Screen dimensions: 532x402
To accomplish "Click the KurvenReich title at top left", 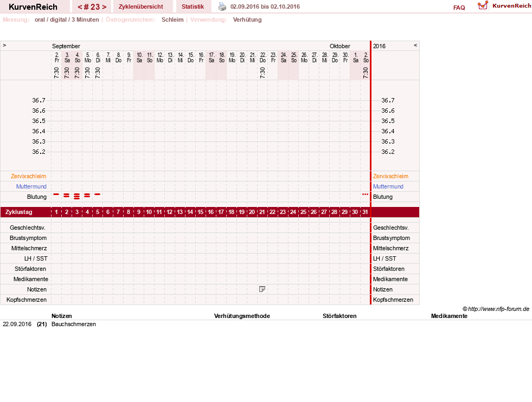I will (33, 7).
